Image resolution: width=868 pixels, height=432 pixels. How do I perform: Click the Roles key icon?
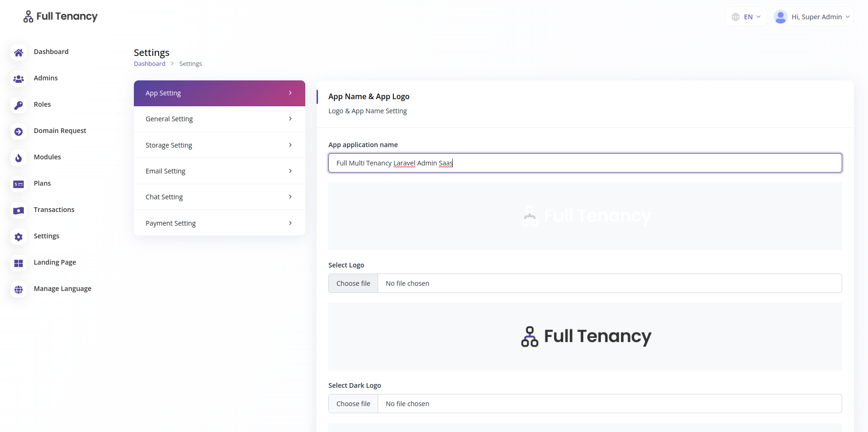coord(18,105)
